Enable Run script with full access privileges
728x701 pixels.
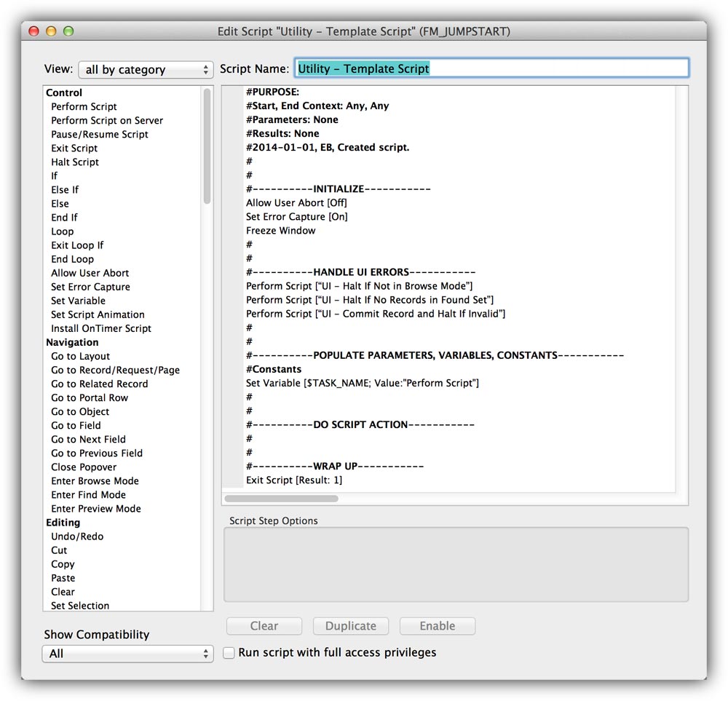coord(229,652)
